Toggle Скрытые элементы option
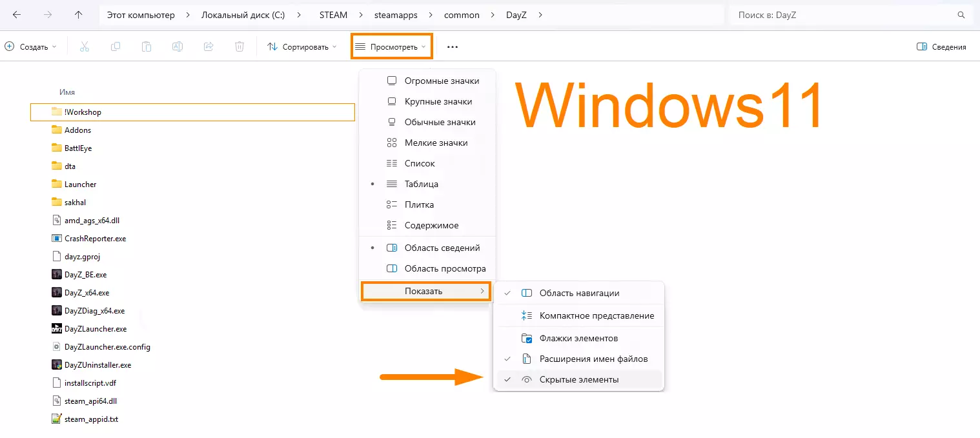 (x=578, y=379)
